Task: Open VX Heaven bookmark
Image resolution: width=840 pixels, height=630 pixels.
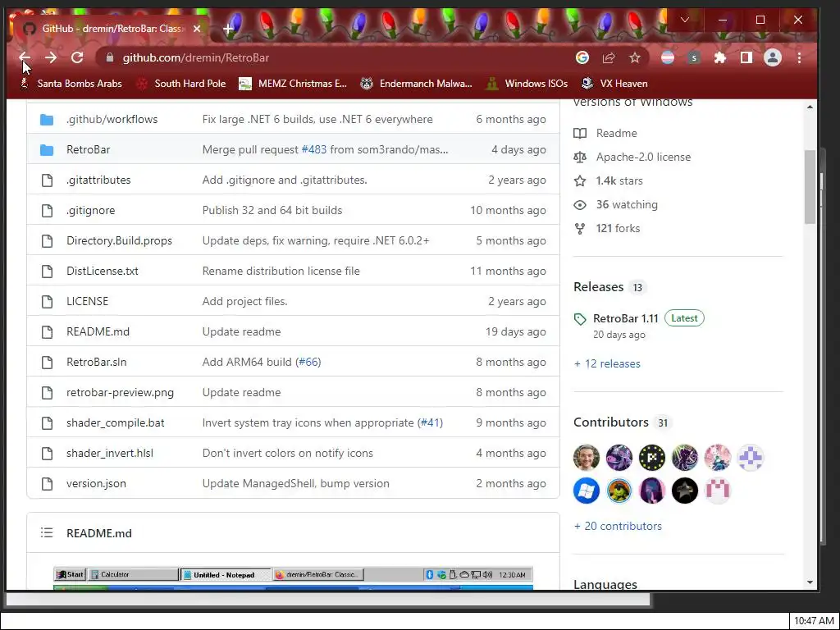Action: coord(615,84)
